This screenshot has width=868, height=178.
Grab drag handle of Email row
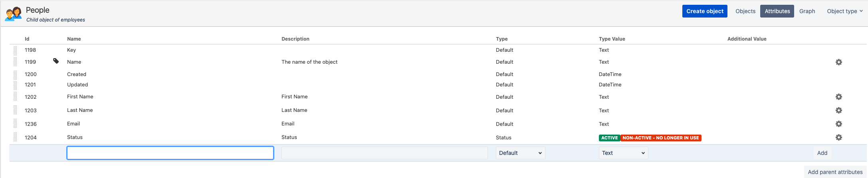click(x=16, y=124)
